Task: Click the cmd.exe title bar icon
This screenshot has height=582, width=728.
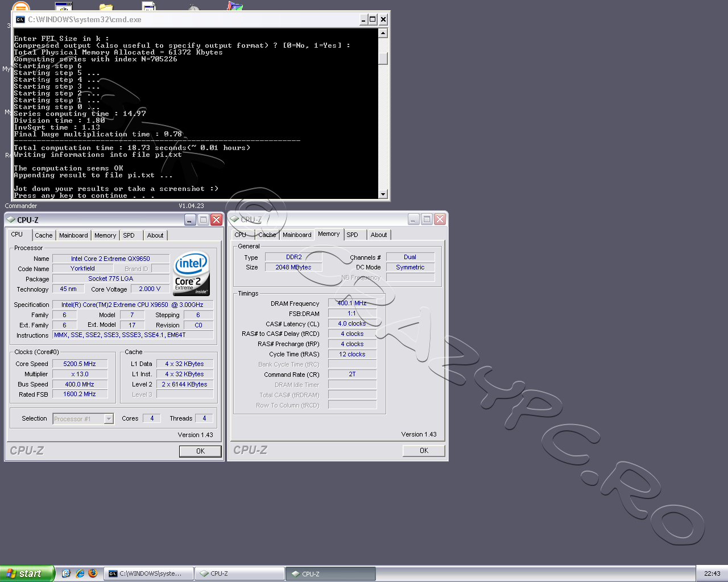Action: tap(20, 19)
